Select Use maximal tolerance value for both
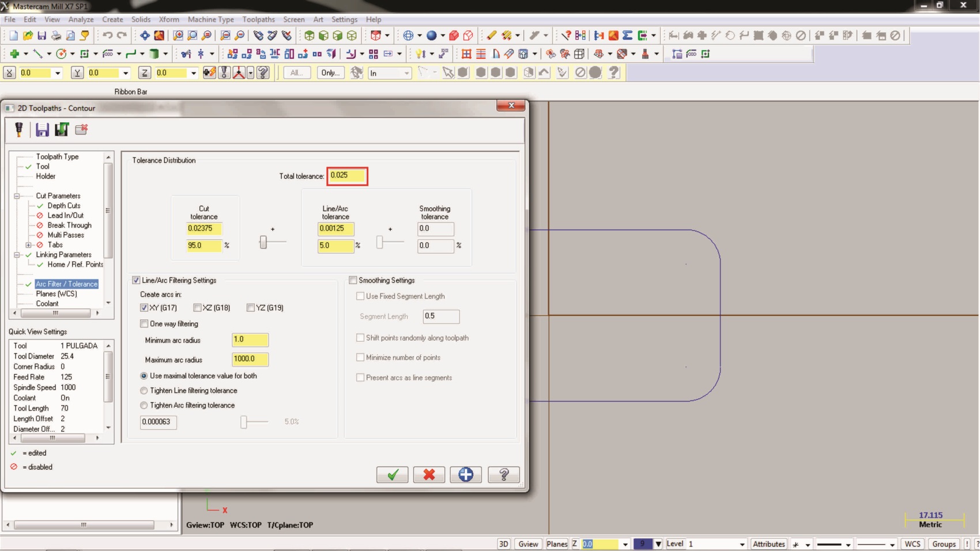Screen dimensions: 980x551 pyautogui.click(x=144, y=376)
